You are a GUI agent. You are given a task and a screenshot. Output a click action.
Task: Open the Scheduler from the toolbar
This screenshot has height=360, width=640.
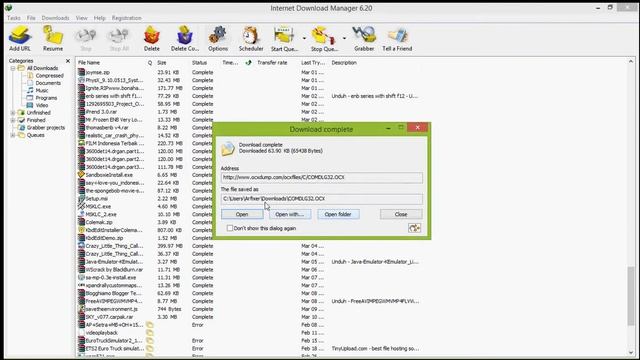tap(251, 38)
